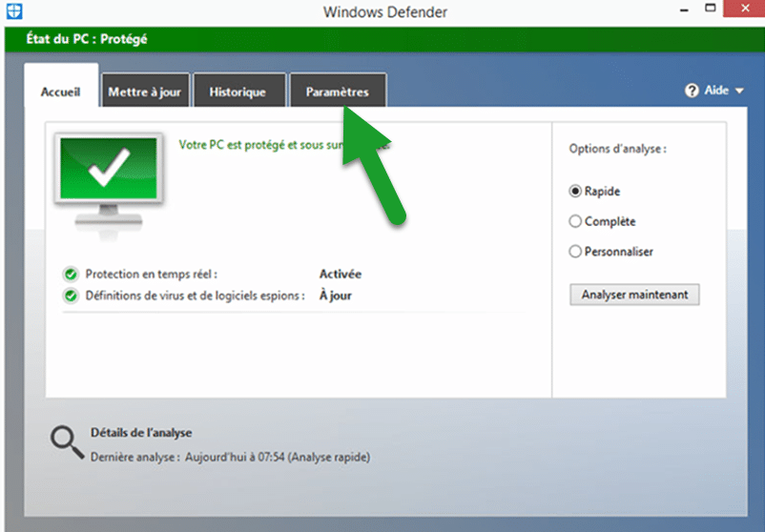Click the "Activée" protection status value
Screen dimensions: 765x532
click(x=341, y=274)
